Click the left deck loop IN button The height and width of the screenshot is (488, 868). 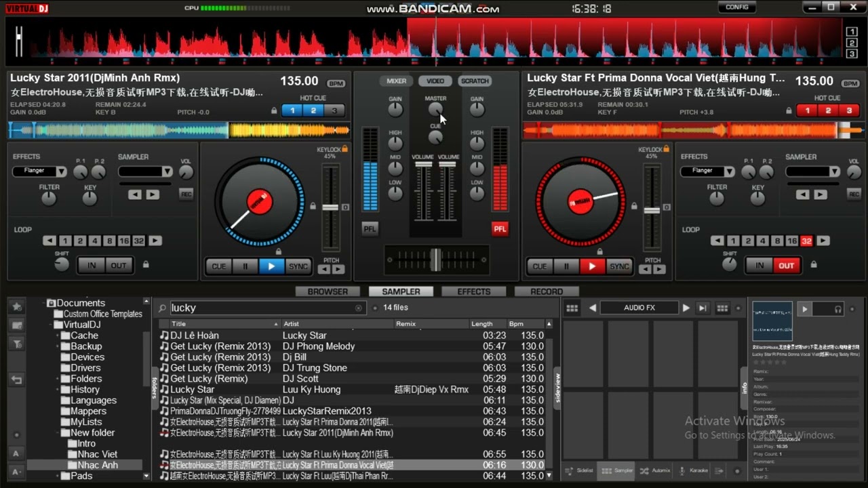pyautogui.click(x=92, y=266)
